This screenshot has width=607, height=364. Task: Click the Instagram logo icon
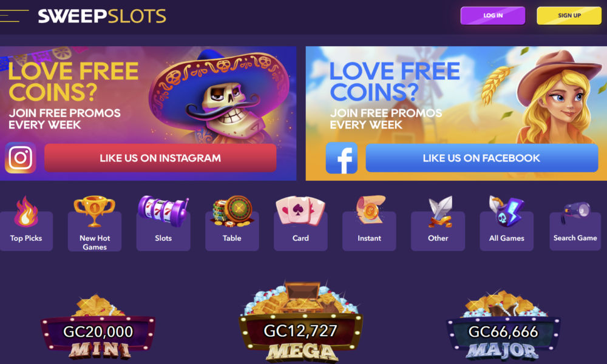pyautogui.click(x=21, y=158)
